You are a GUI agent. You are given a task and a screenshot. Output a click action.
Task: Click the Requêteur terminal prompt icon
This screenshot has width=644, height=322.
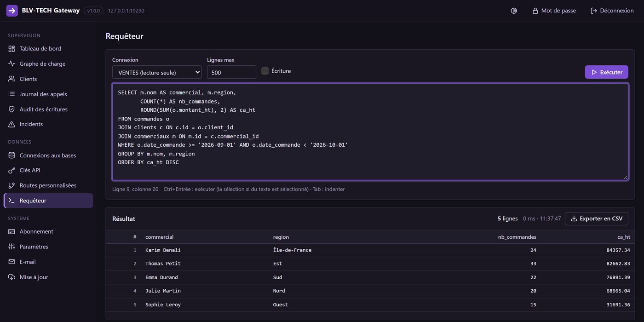[x=11, y=201]
